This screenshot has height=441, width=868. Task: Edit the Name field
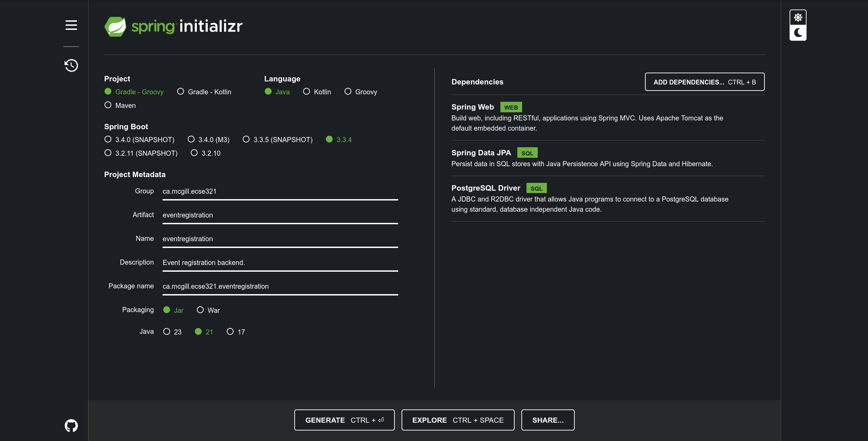click(x=280, y=239)
